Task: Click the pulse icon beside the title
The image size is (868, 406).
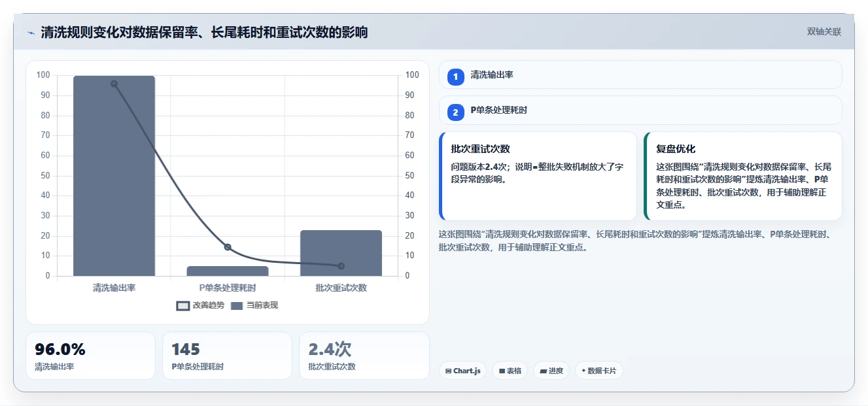Action: coord(31,32)
